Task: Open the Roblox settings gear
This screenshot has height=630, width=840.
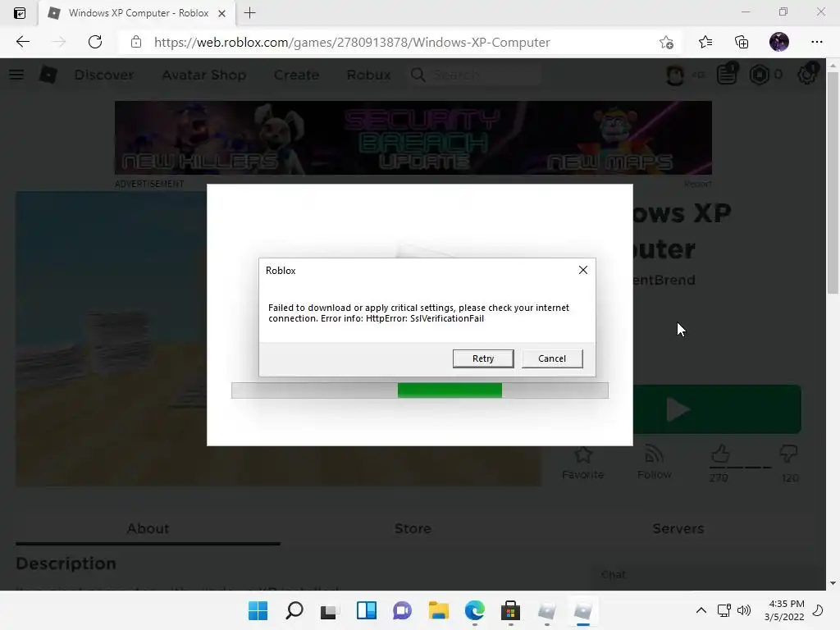Action: (x=807, y=74)
